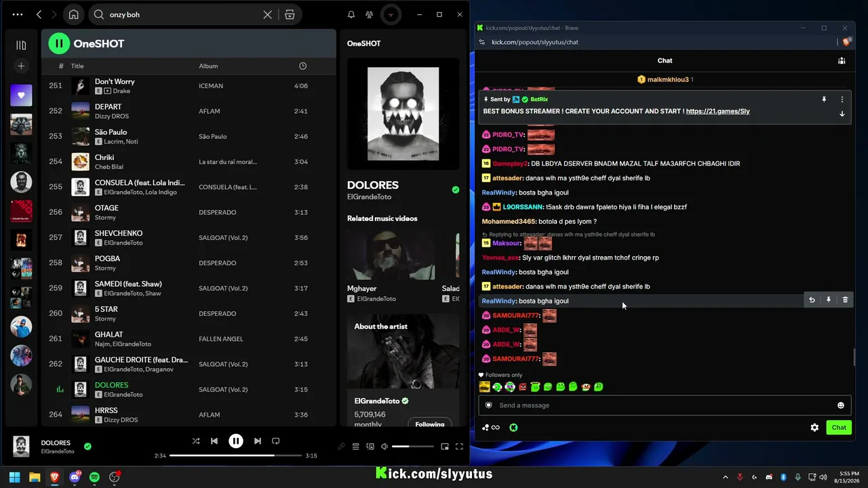Open the Spotify profile avatar menu
This screenshot has width=868, height=488.
tap(391, 14)
